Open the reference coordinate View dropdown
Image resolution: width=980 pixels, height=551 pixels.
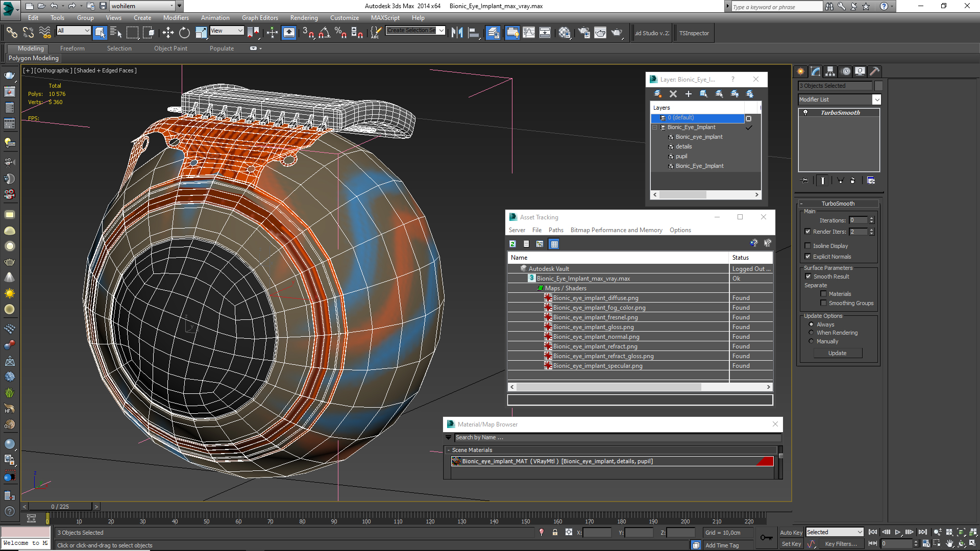click(x=227, y=31)
